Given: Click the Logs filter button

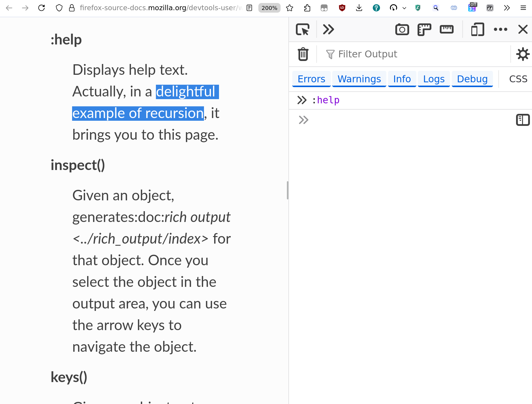Looking at the screenshot, I should (x=434, y=79).
